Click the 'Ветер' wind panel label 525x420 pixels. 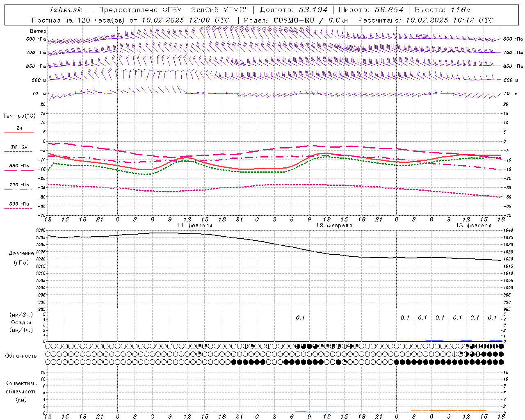click(38, 31)
